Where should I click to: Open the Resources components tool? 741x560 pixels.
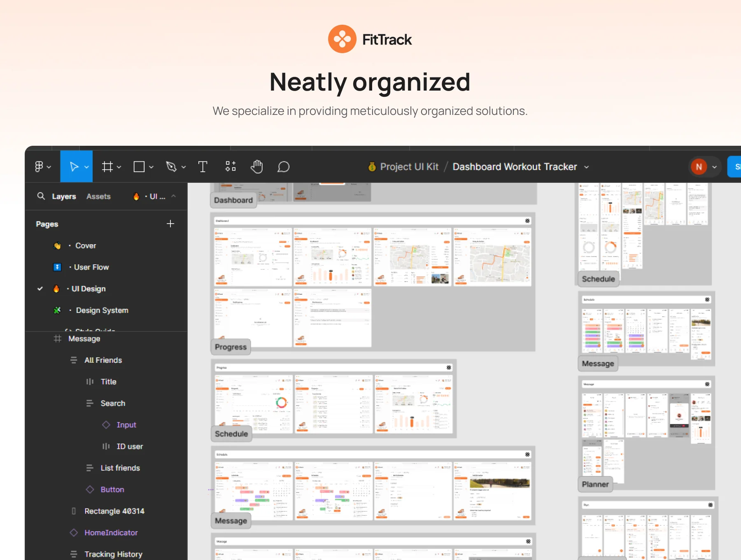click(x=231, y=166)
